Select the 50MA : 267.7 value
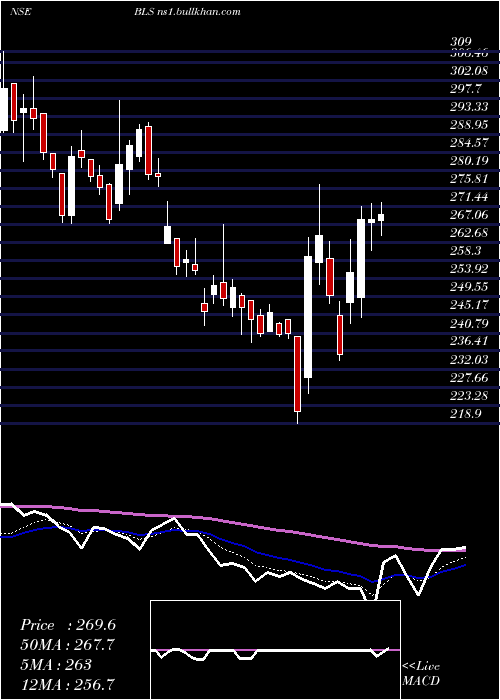 [67, 645]
